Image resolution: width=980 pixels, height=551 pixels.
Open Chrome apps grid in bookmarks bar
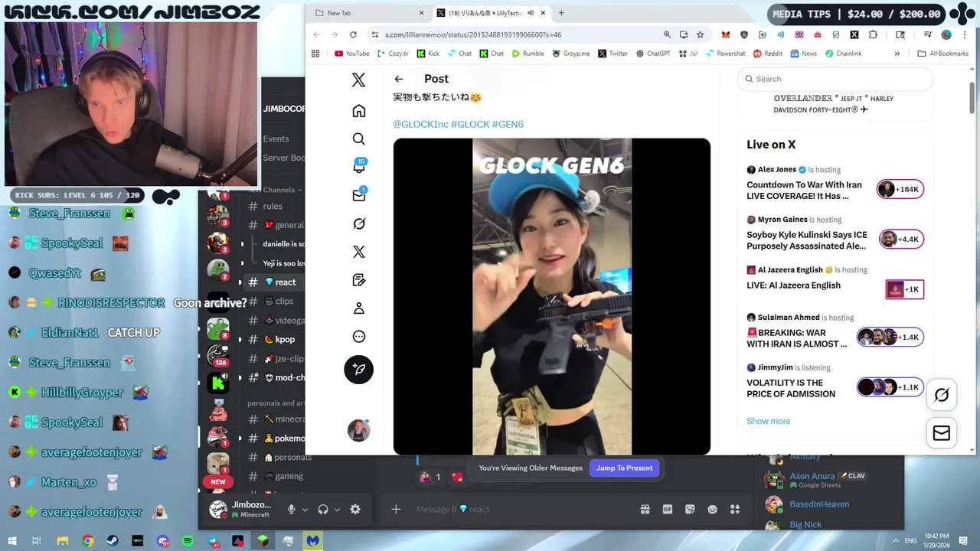click(x=315, y=54)
